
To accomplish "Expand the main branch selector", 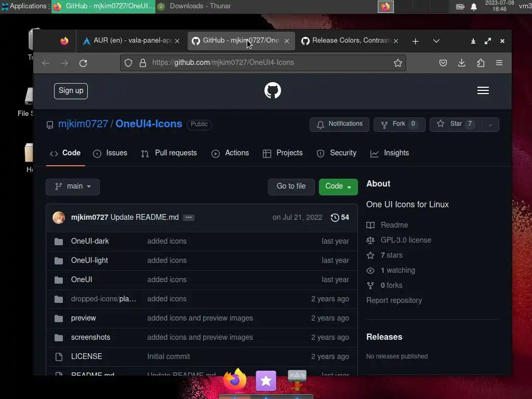I will [x=73, y=187].
